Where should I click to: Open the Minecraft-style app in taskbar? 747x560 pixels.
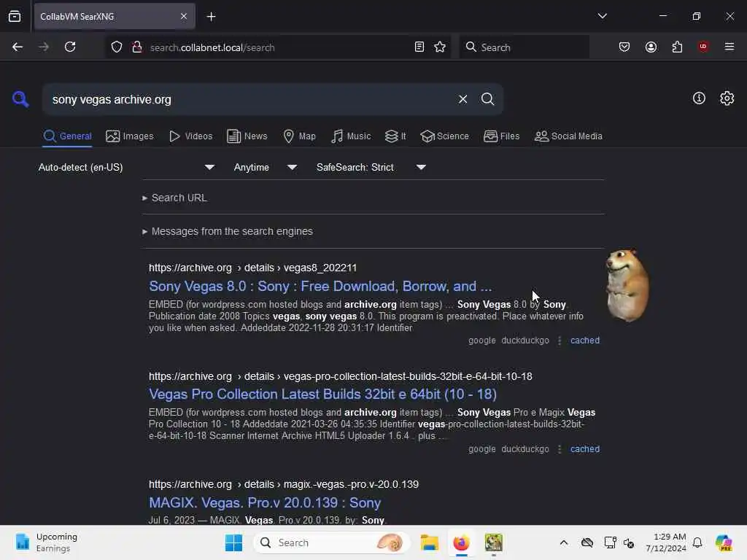tap(494, 542)
